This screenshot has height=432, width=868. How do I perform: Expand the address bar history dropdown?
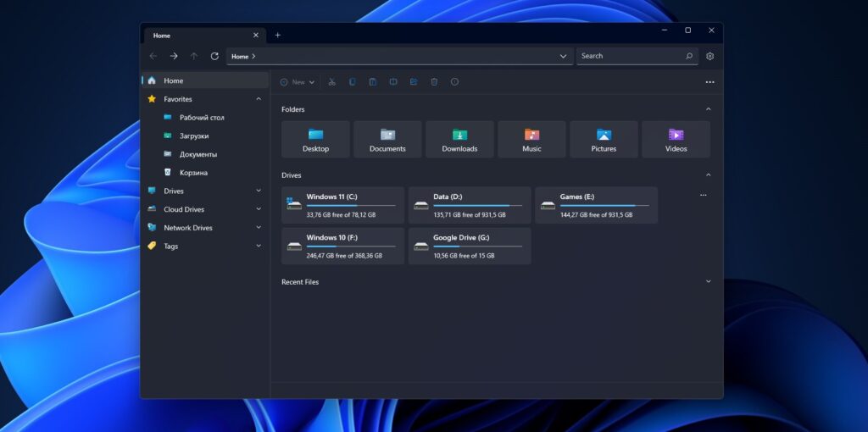click(563, 57)
